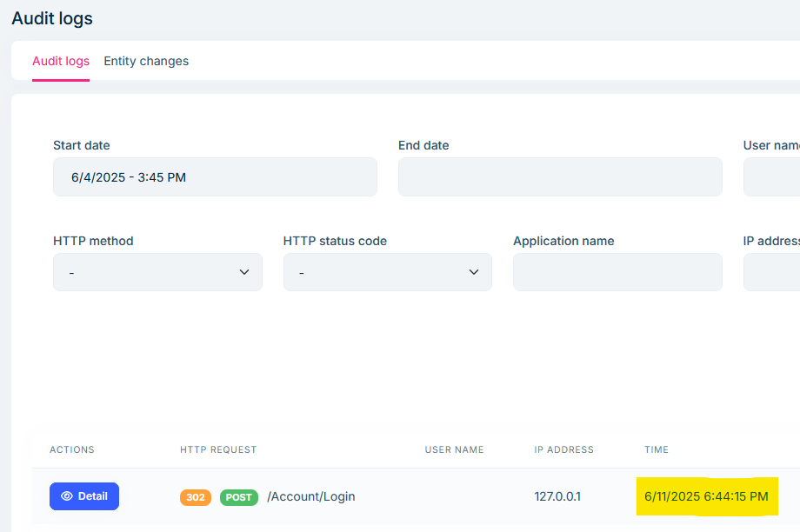Focus the IP address filter input box
Viewport: 800px width, 532px height.
tap(772, 272)
